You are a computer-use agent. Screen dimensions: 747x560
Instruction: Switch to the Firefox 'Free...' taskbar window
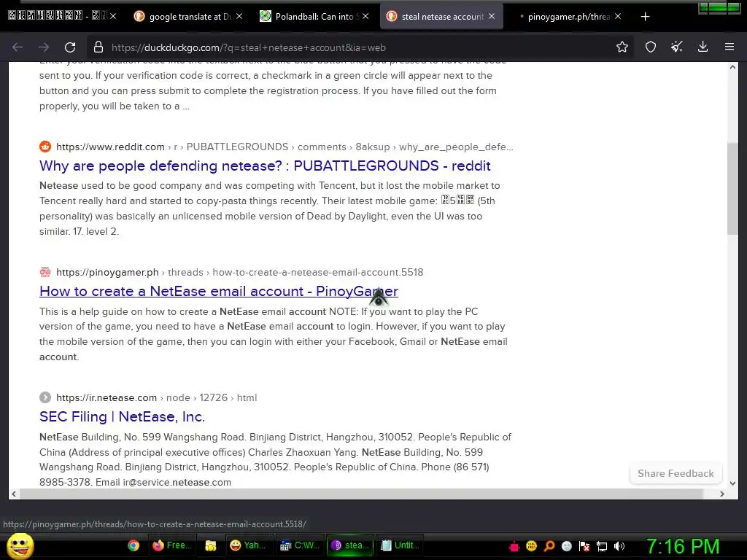(x=172, y=545)
